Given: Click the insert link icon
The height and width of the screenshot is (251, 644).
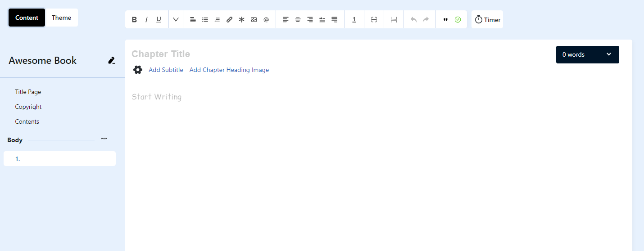Looking at the screenshot, I should [x=229, y=20].
